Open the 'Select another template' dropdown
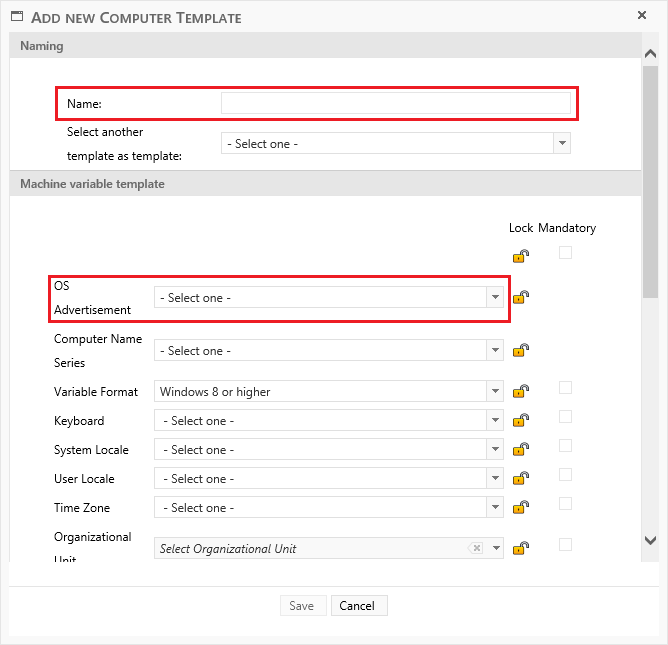 (561, 144)
